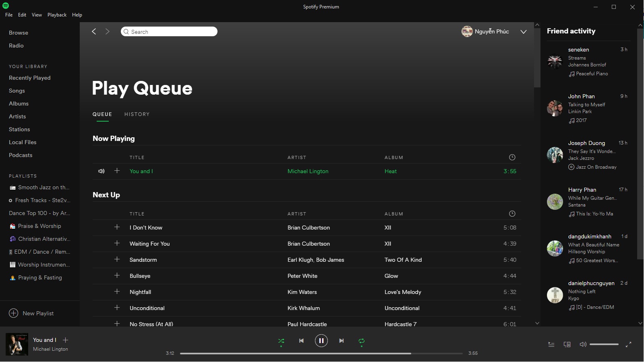The width and height of the screenshot is (644, 362).
Task: Open the Dance Top 100 playlist
Action: point(39,213)
